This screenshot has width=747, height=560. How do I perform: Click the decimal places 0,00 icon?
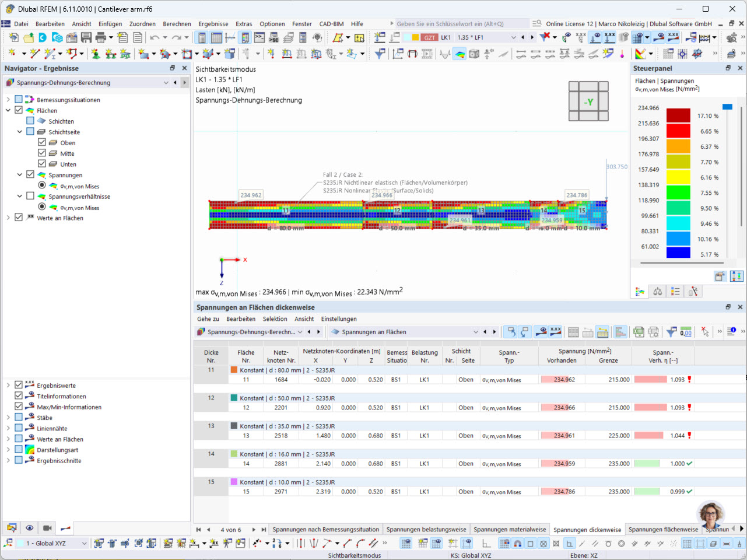(x=686, y=332)
